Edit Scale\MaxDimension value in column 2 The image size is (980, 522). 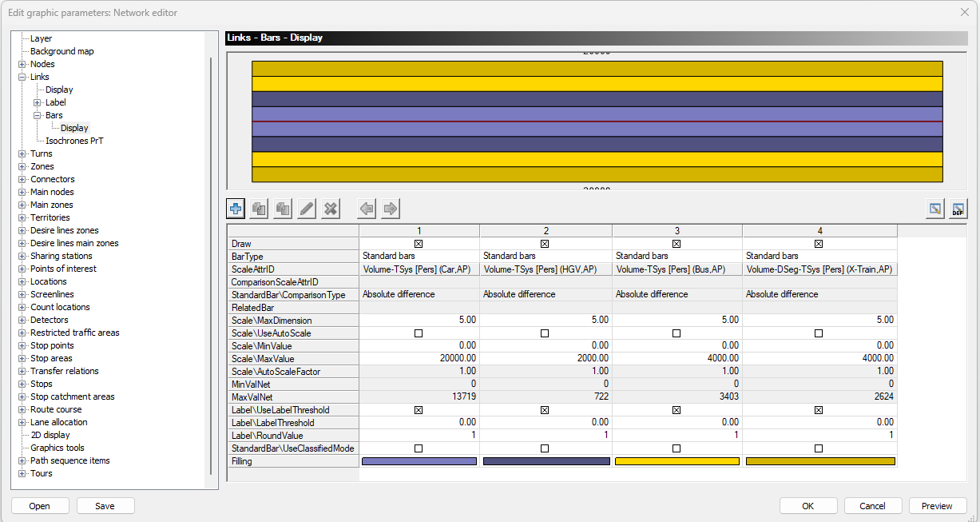pyautogui.click(x=546, y=320)
